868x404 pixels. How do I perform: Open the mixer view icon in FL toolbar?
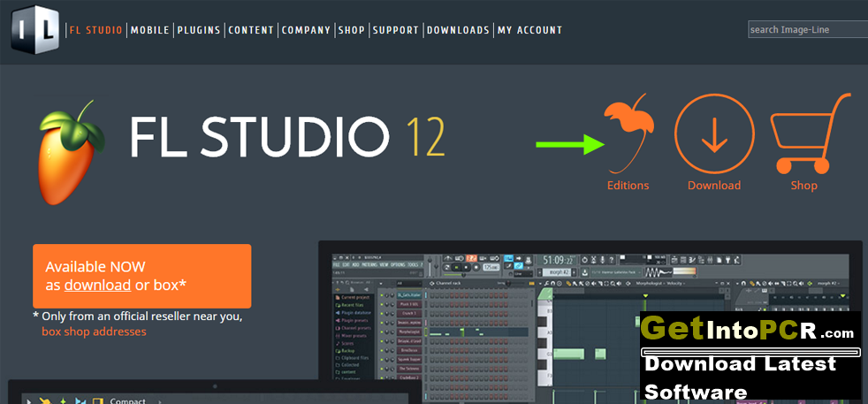point(711,260)
